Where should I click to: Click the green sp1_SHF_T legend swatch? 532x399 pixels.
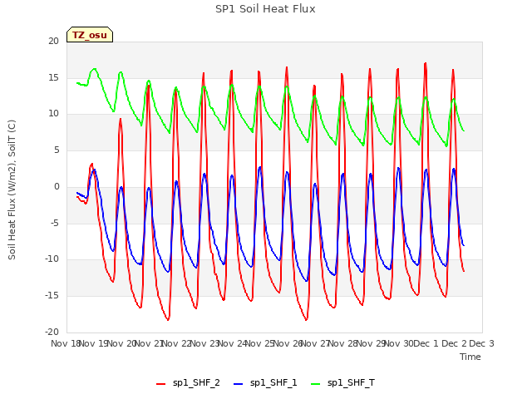point(316,384)
